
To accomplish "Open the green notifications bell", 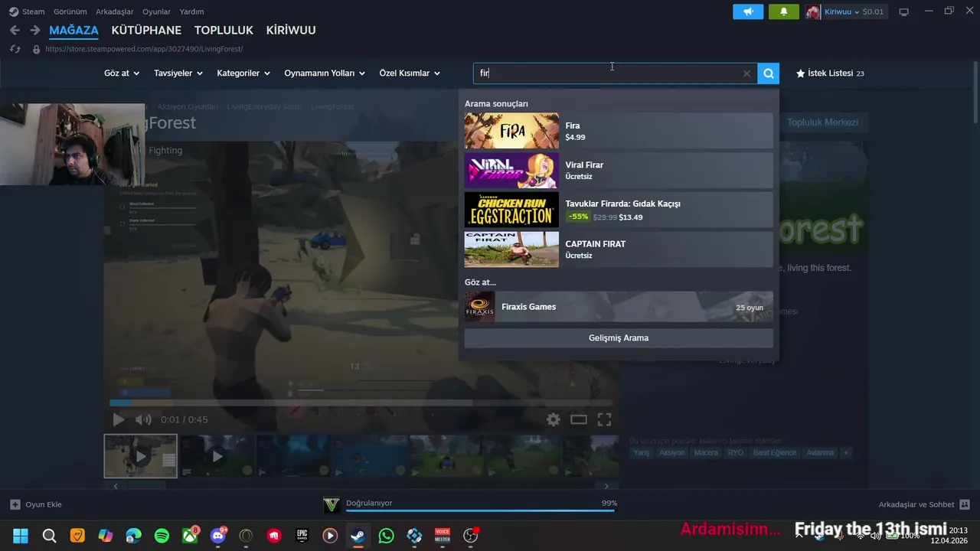I will [783, 11].
